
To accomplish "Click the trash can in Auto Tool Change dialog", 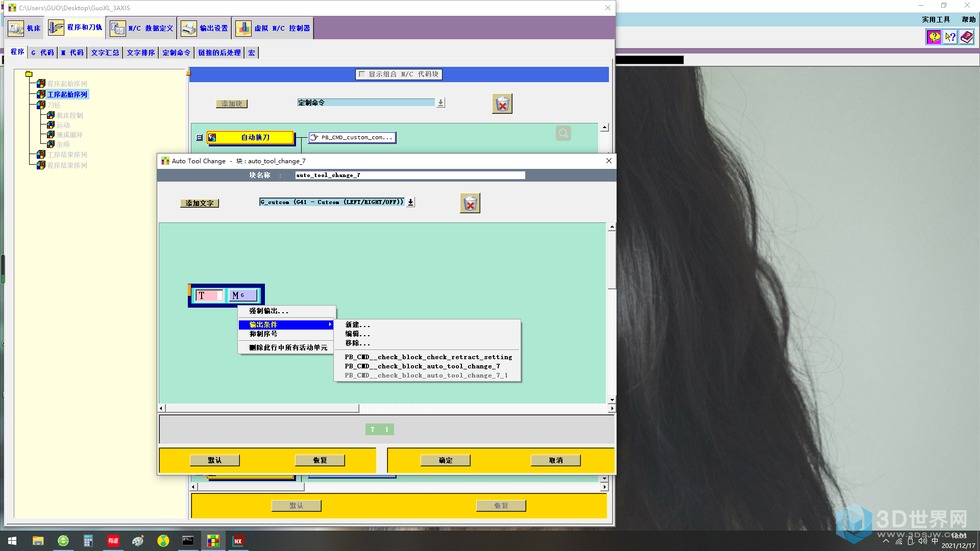I will 470,203.
